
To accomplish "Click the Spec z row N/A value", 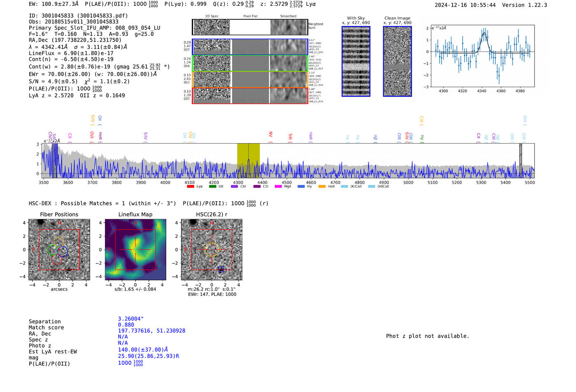I will (123, 337).
